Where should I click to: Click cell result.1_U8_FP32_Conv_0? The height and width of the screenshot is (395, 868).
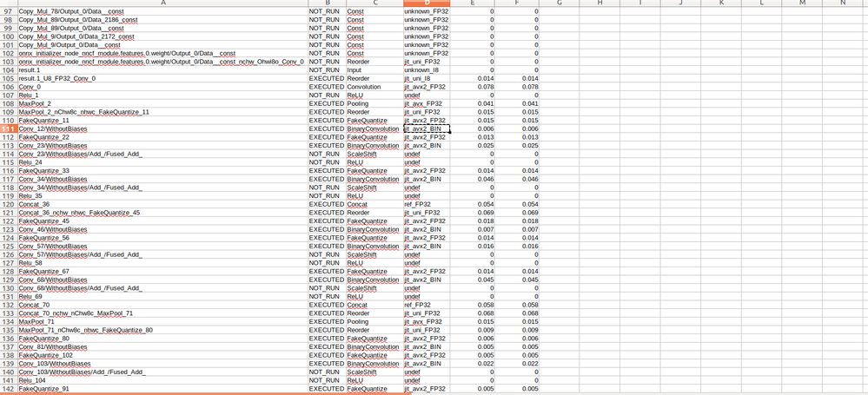(x=162, y=78)
